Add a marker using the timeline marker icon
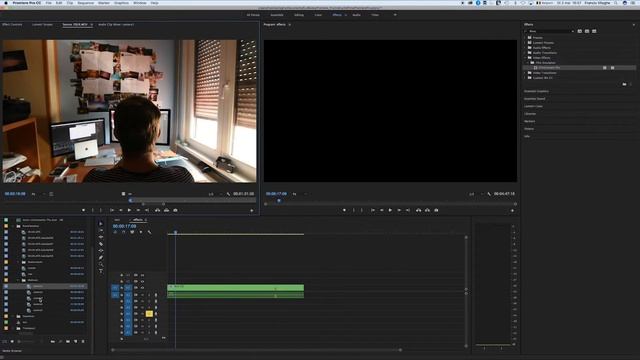Viewport: 640px width, 360px height. 141,232
